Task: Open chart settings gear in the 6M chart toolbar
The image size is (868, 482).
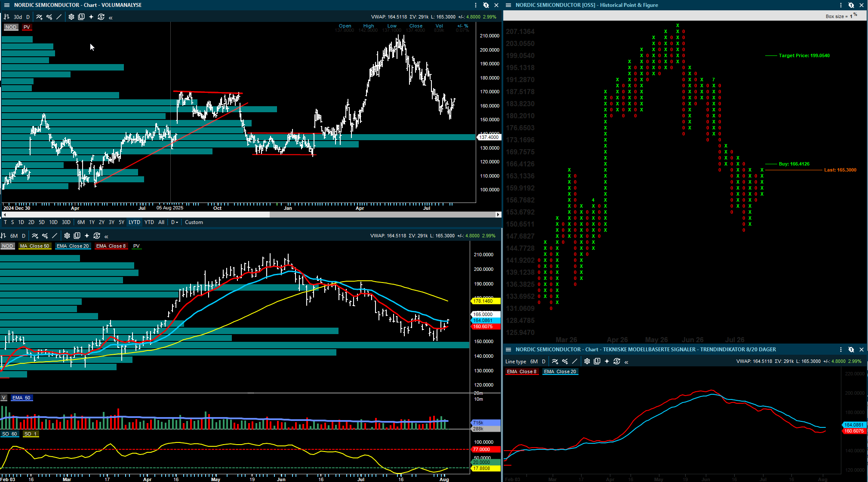Action: pos(67,236)
